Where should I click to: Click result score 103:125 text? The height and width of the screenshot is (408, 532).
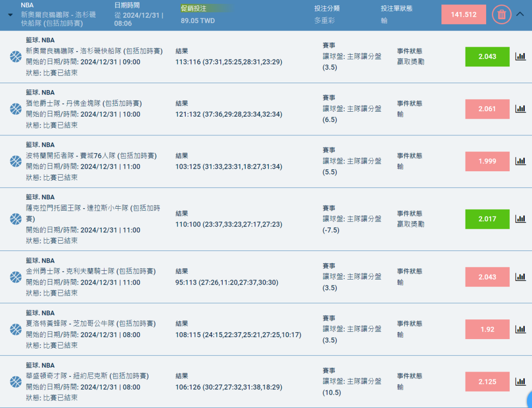229,167
